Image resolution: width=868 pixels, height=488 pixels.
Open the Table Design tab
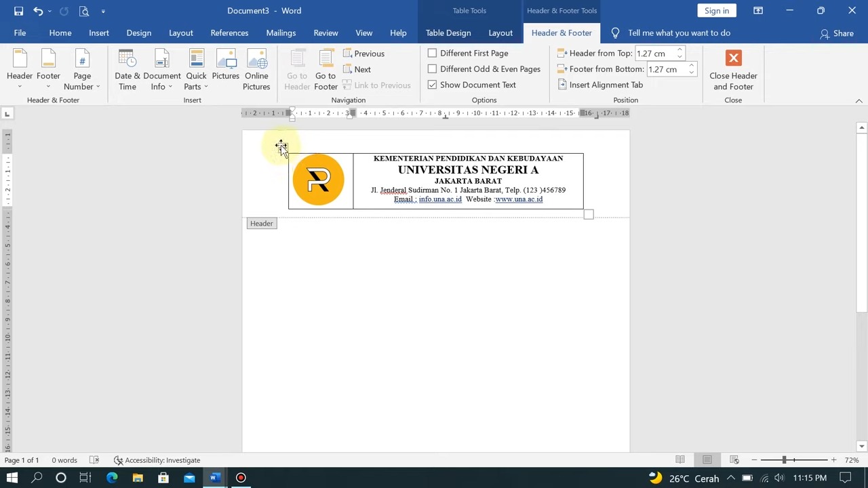[x=448, y=33]
